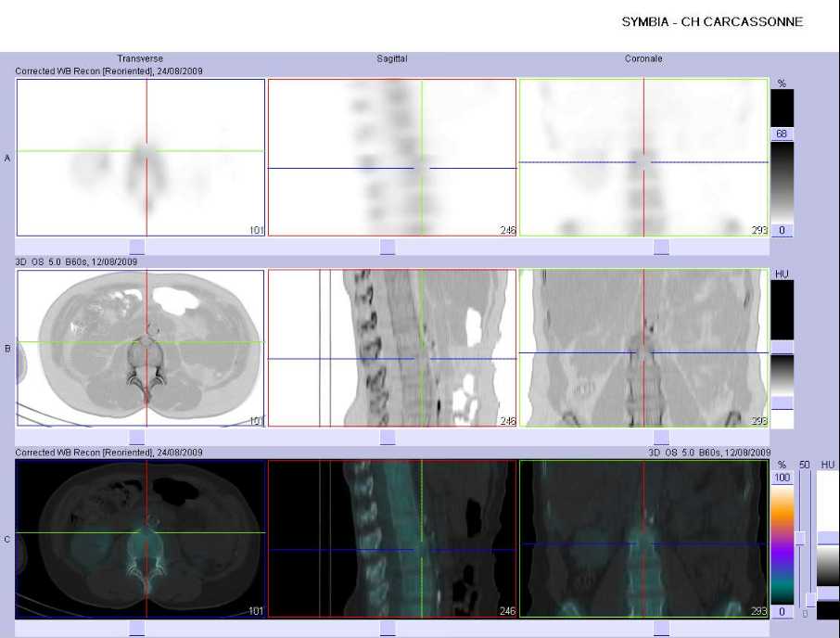Click slice slider under row C coronal view
This screenshot has width=840, height=638.
(x=662, y=629)
